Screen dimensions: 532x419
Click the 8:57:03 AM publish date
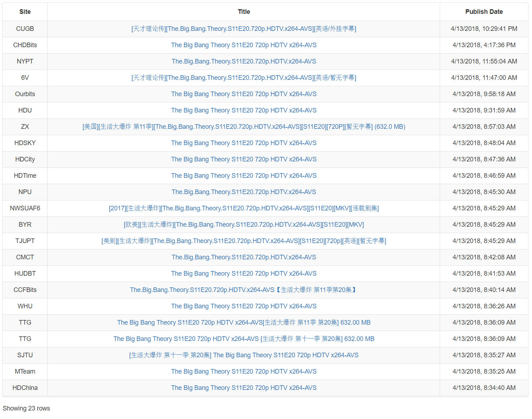[x=484, y=127]
